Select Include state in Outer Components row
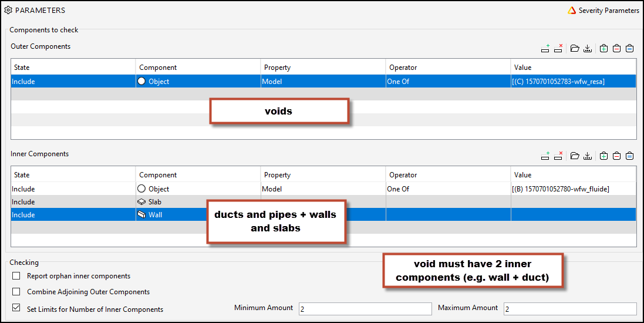The width and height of the screenshot is (644, 323). (73, 82)
